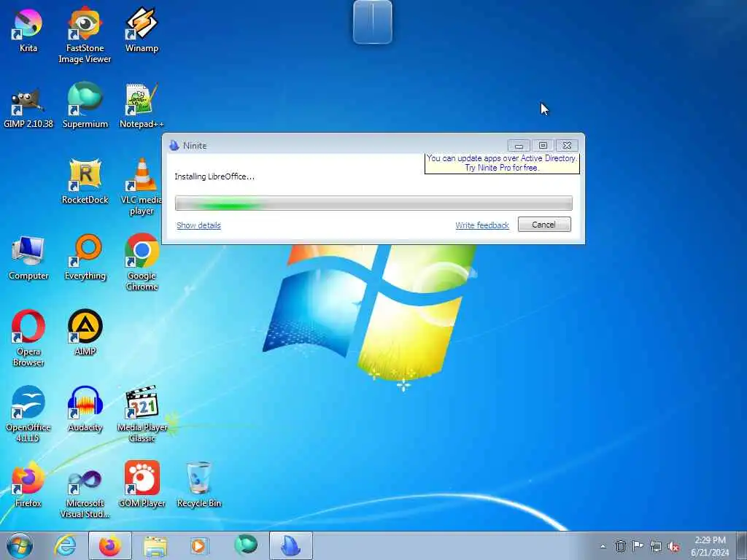The image size is (747, 560).
Task: Click the desktop gadget at top center
Action: point(373,22)
